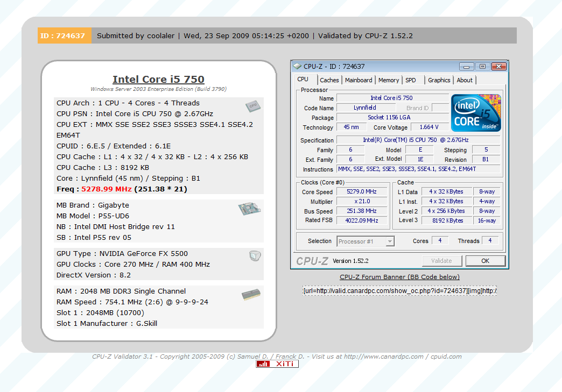
Task: Click the GPU shield icon
Action: point(255,255)
